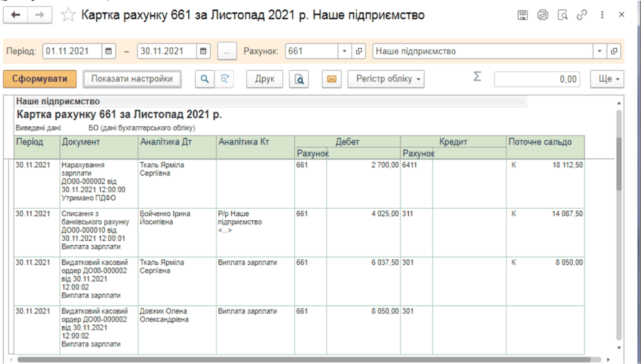
Task: Open calendar for end date 30.11.2021
Action: click(203, 51)
